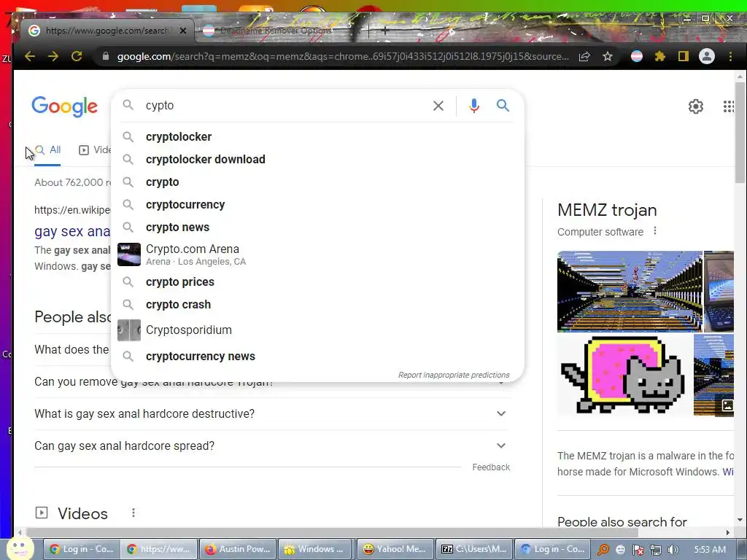
Task: Pick the crypto suggestion
Action: click(x=317, y=182)
